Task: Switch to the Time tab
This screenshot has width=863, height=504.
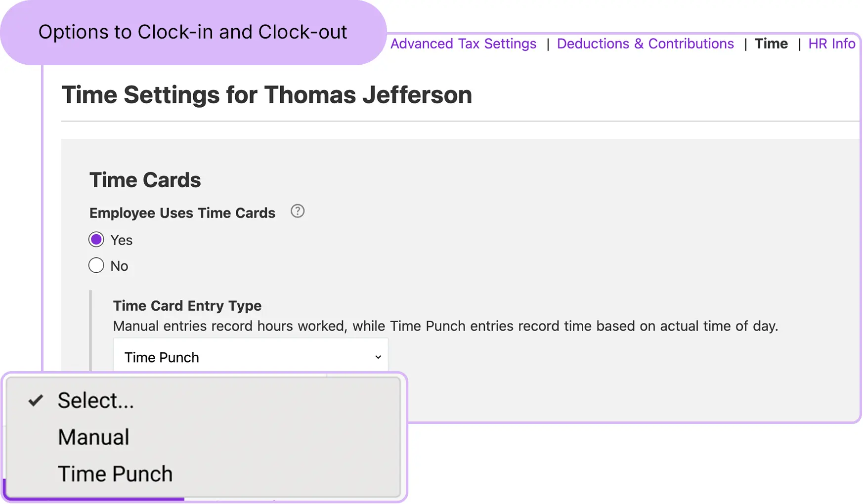Action: 771,43
